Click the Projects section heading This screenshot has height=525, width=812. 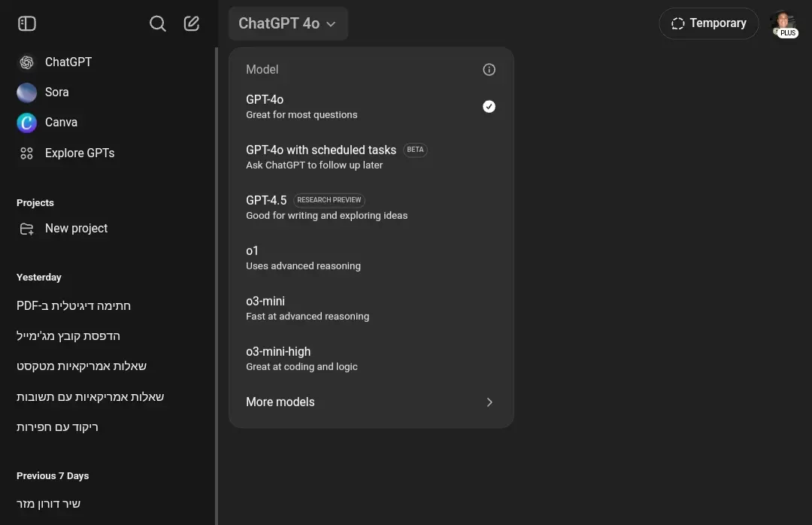(35, 203)
